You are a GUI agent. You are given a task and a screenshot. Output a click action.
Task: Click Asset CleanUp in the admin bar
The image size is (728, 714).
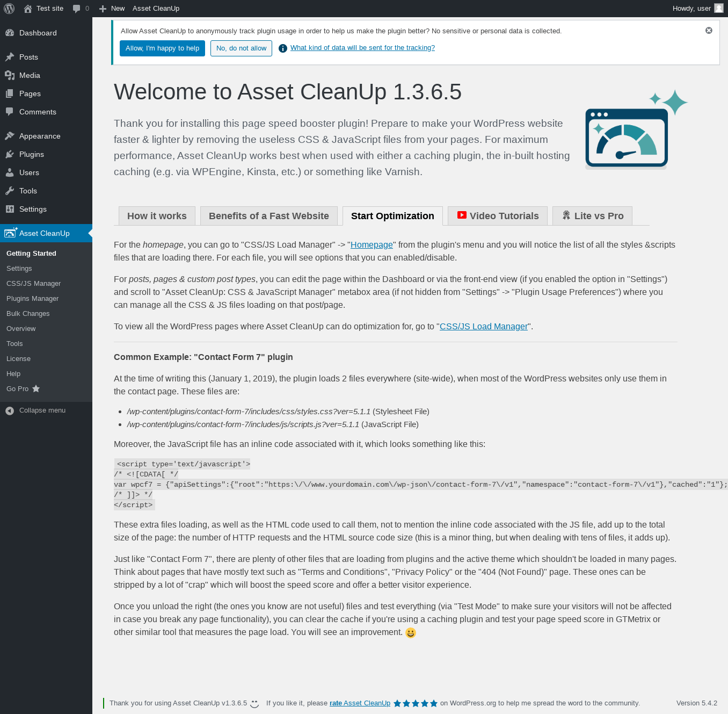[156, 9]
